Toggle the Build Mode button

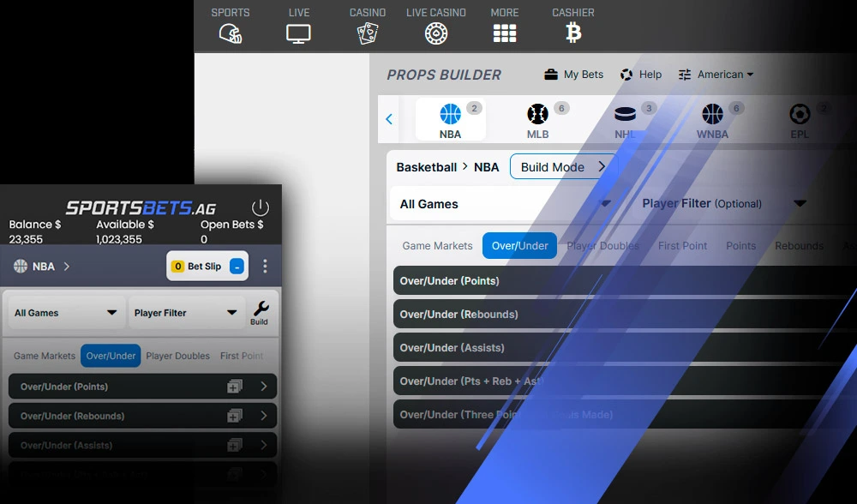point(564,167)
